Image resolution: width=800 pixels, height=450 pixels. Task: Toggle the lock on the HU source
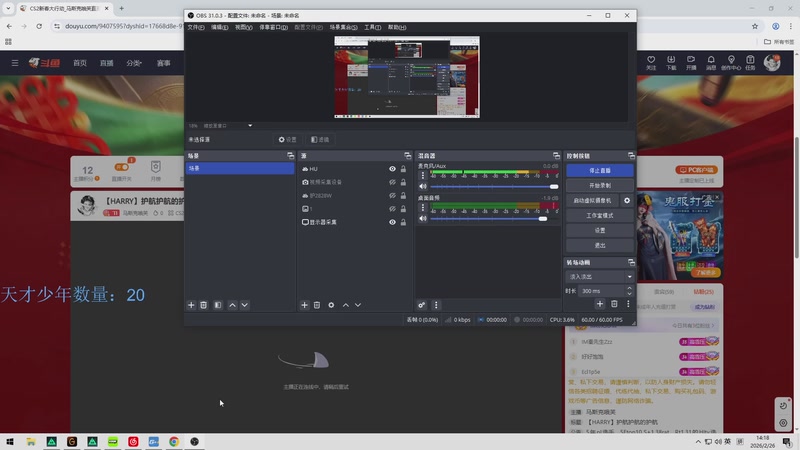pyautogui.click(x=403, y=169)
